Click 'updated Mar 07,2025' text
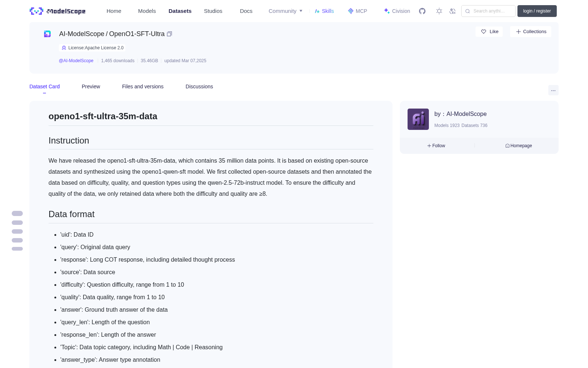Image resolution: width=588 pixels, height=368 pixels. (185, 61)
